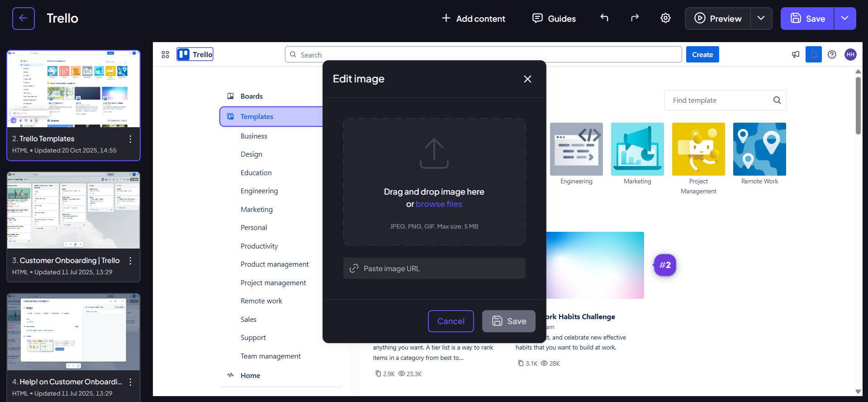Select Project management sidebar category
The width and height of the screenshot is (868, 402).
(273, 282)
